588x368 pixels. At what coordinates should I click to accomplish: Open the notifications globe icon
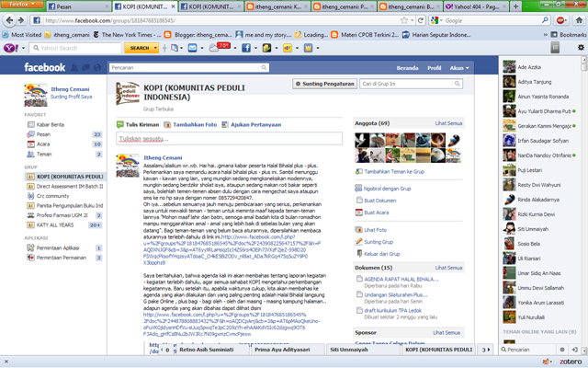(97, 67)
